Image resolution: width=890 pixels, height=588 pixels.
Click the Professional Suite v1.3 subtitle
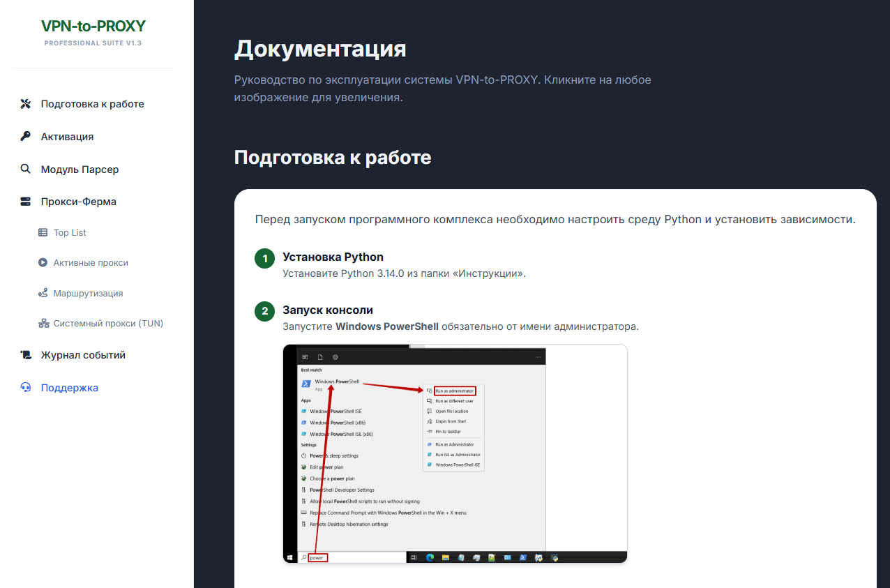point(93,43)
